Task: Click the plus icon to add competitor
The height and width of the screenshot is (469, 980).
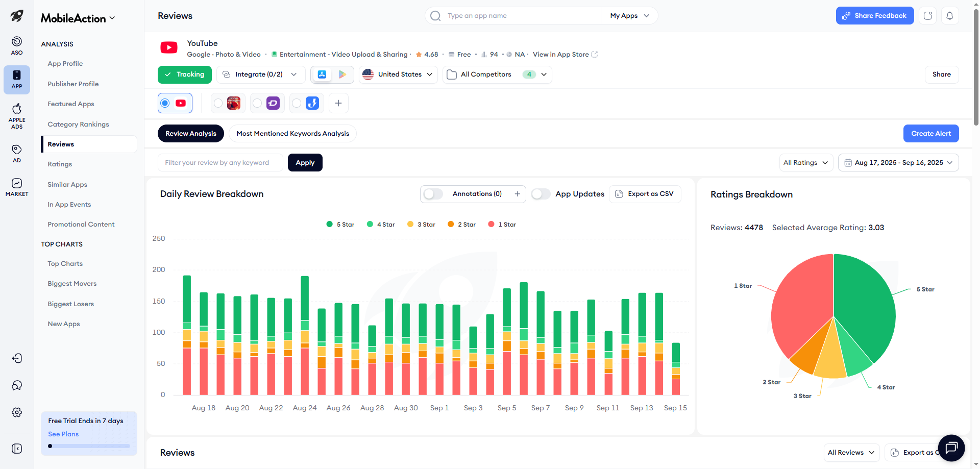Action: click(338, 103)
